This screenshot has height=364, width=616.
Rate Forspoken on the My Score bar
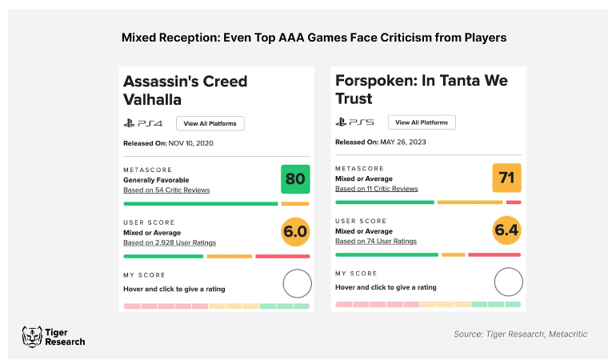coord(428,305)
